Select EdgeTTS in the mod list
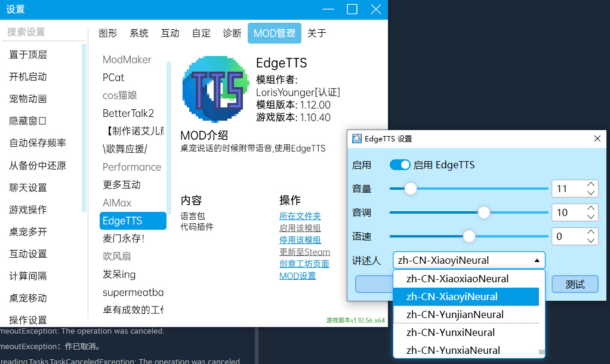This screenshot has width=610, height=364. (x=133, y=221)
